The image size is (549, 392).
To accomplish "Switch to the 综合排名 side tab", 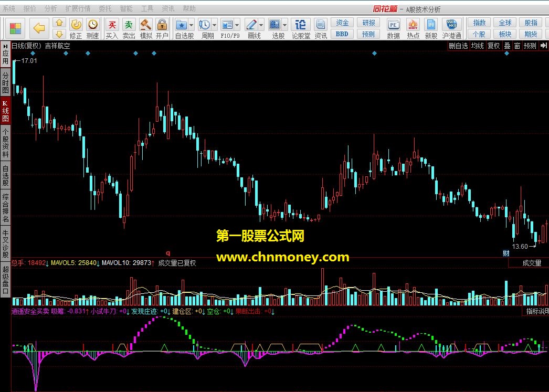I will [x=5, y=208].
